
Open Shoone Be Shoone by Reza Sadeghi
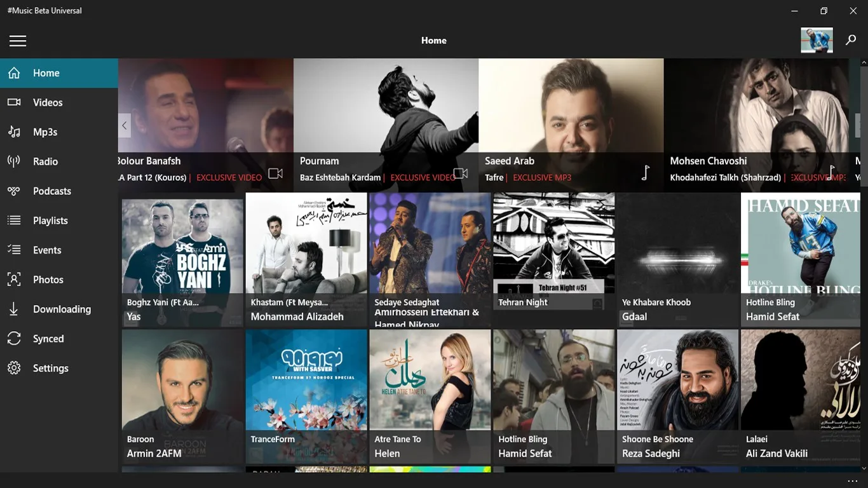point(678,396)
